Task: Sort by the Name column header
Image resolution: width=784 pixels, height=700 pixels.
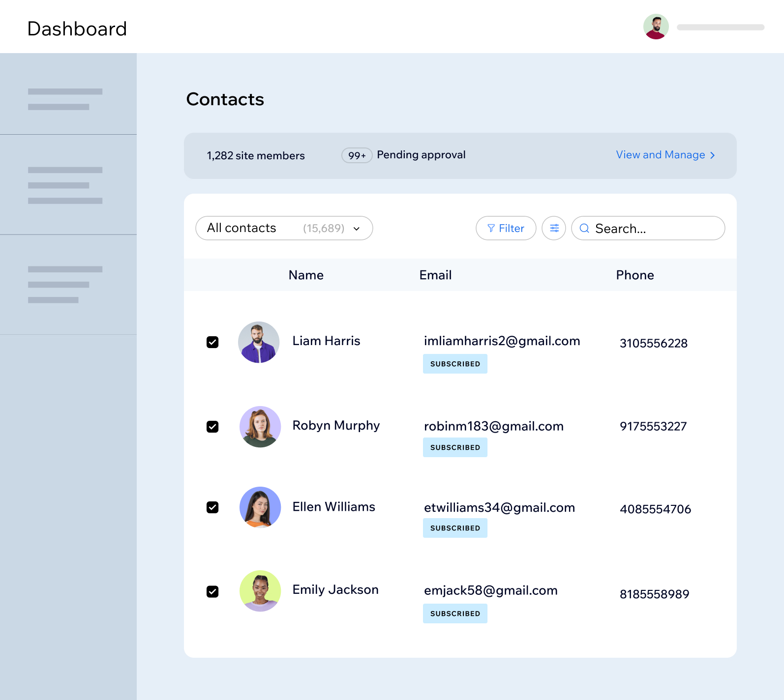Action: pyautogui.click(x=306, y=275)
